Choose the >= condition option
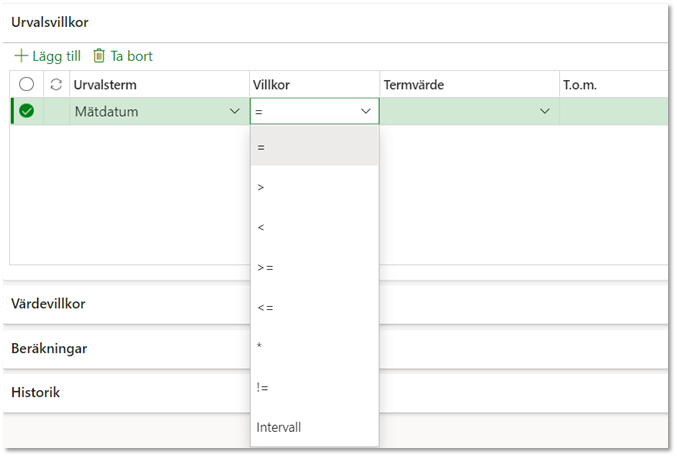This screenshot has width=677, height=457. pos(314,267)
